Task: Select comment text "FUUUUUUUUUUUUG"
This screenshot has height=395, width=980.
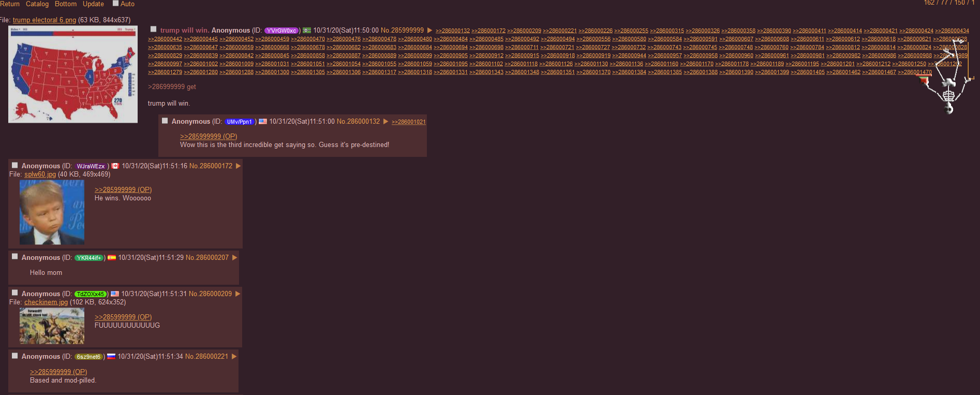Action: click(127, 325)
